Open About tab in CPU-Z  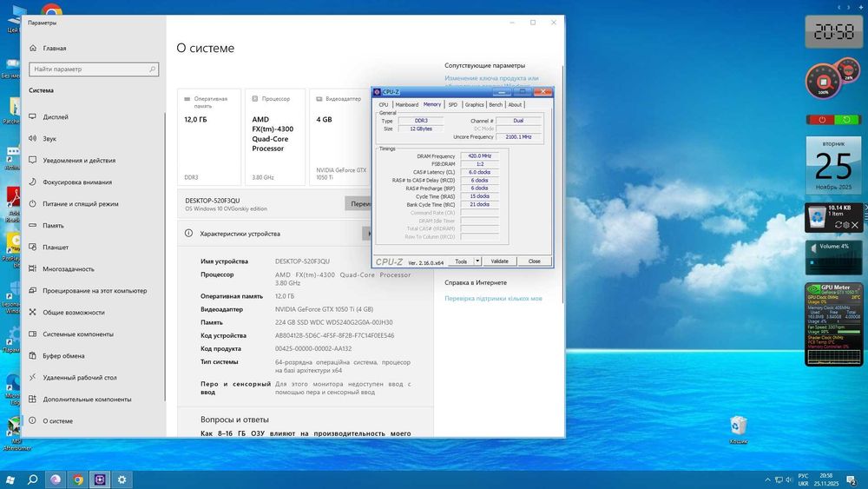515,105
